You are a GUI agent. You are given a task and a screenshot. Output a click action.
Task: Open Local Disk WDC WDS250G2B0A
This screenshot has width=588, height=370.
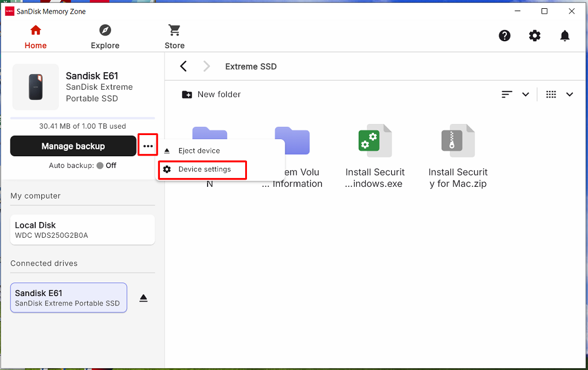click(x=82, y=230)
